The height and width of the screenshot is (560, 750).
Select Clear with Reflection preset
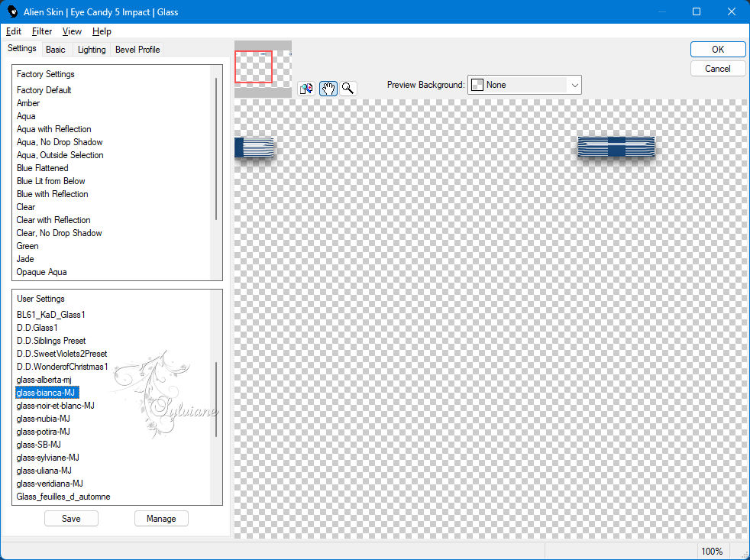pos(53,220)
